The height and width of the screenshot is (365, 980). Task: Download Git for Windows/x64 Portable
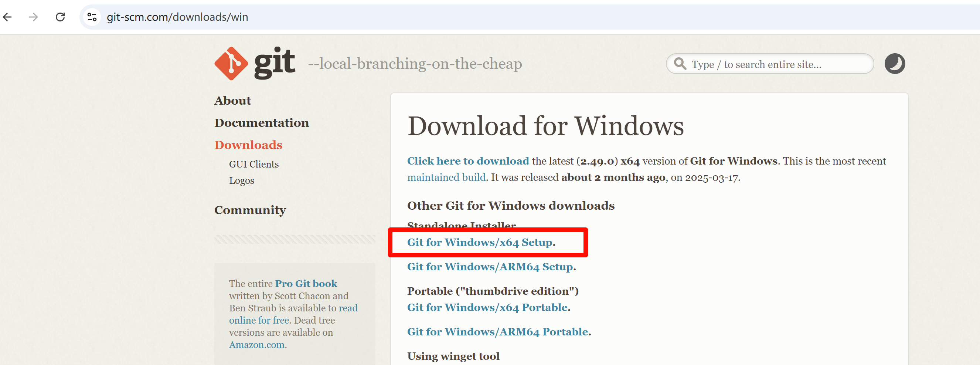click(x=487, y=307)
